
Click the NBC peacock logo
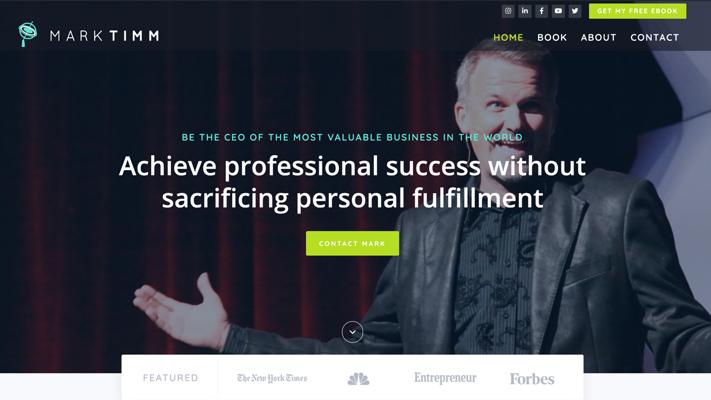click(x=358, y=379)
